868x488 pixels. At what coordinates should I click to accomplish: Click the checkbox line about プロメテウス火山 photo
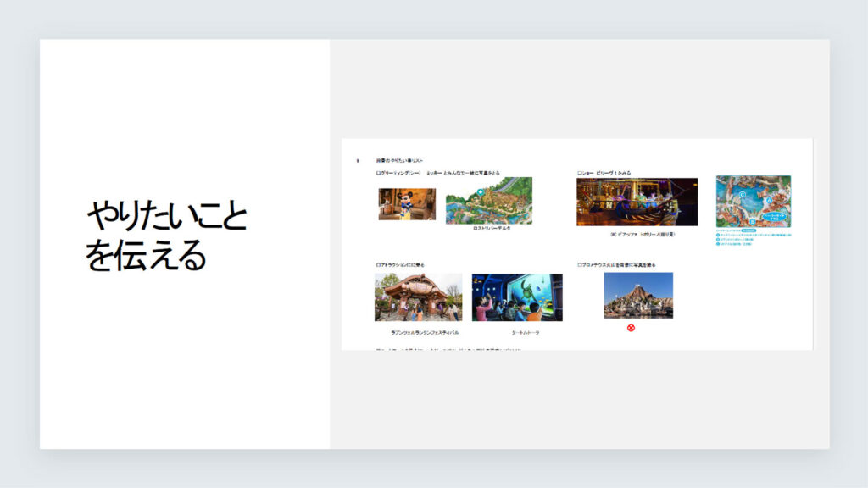[616, 265]
